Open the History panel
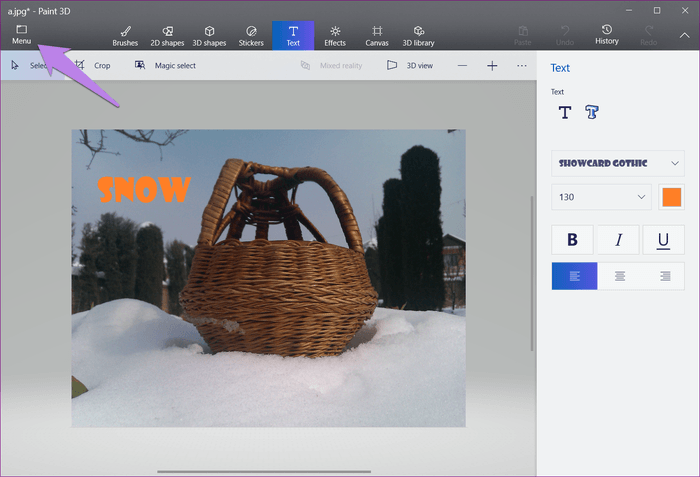This screenshot has height=477, width=700. 607,34
